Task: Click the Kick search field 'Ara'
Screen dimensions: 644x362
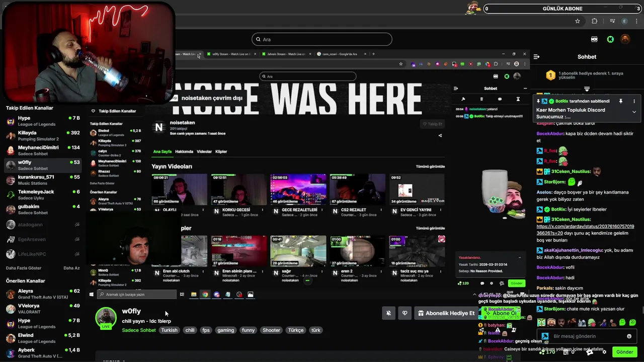Action: pos(322,39)
